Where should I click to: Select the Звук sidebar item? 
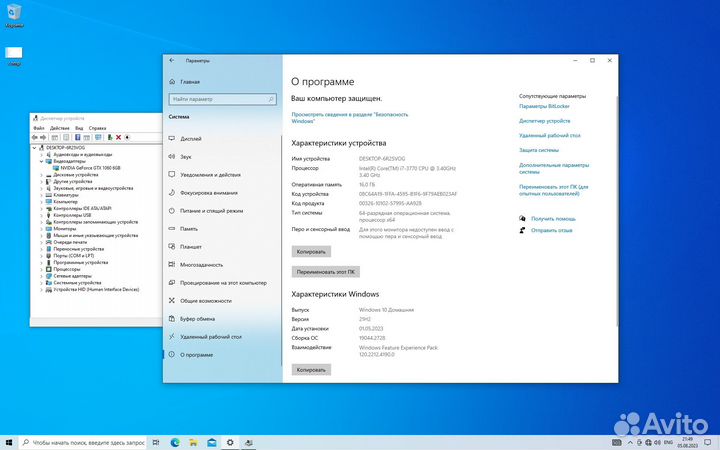coord(186,157)
